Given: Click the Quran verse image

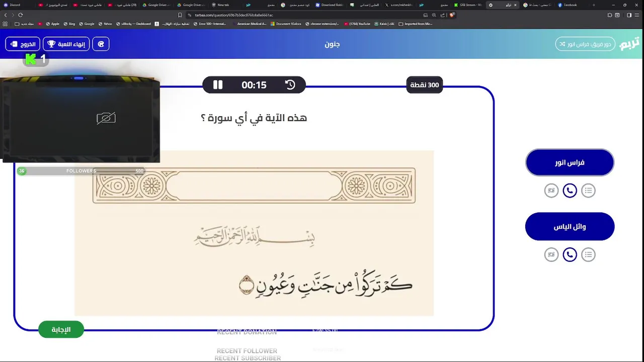Looking at the screenshot, I should pos(254,233).
